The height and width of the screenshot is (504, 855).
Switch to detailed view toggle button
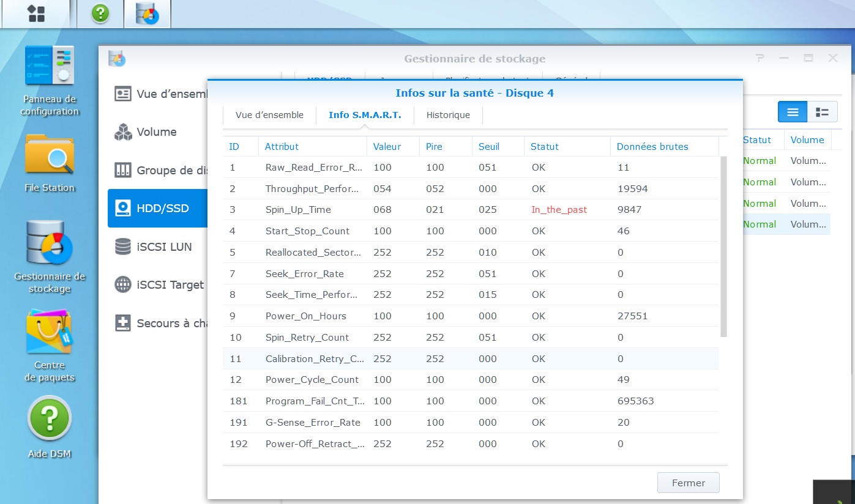(822, 112)
